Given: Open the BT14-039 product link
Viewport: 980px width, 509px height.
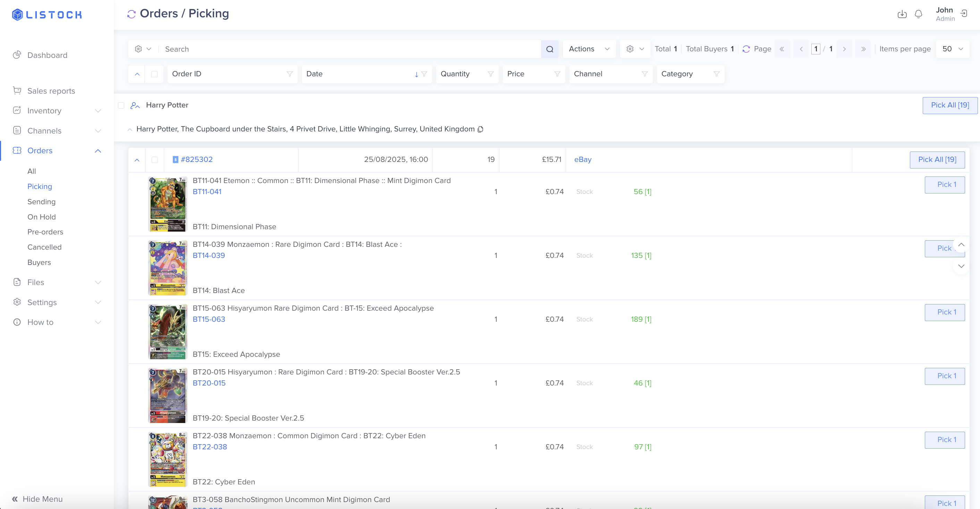Looking at the screenshot, I should tap(209, 256).
